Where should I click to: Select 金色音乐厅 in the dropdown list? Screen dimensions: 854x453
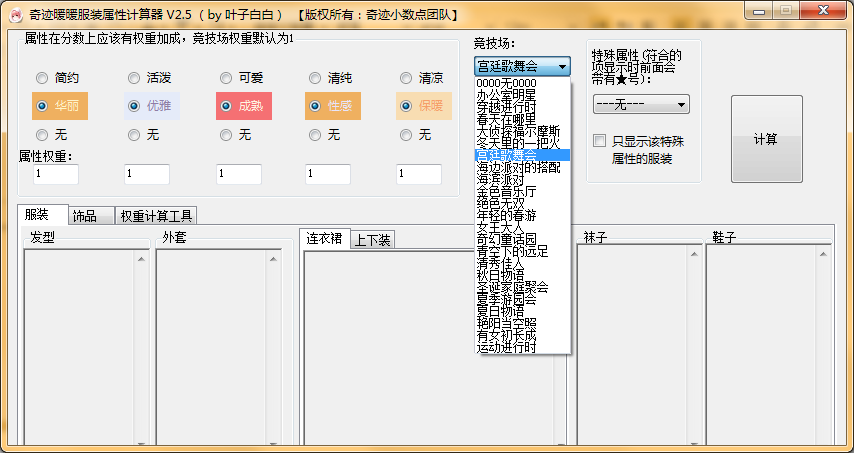pos(506,190)
